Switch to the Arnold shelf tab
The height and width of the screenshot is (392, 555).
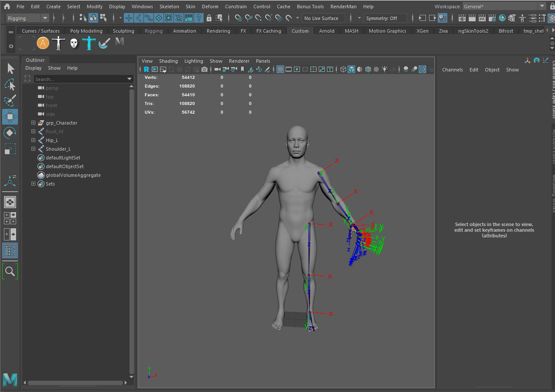point(327,31)
